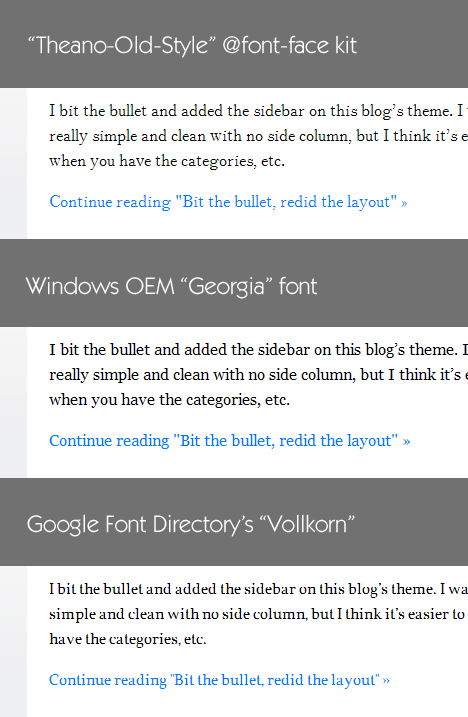Click "have the categories, etc." line in Vollkorn sample
Screen dimensions: 468x717
point(128,639)
